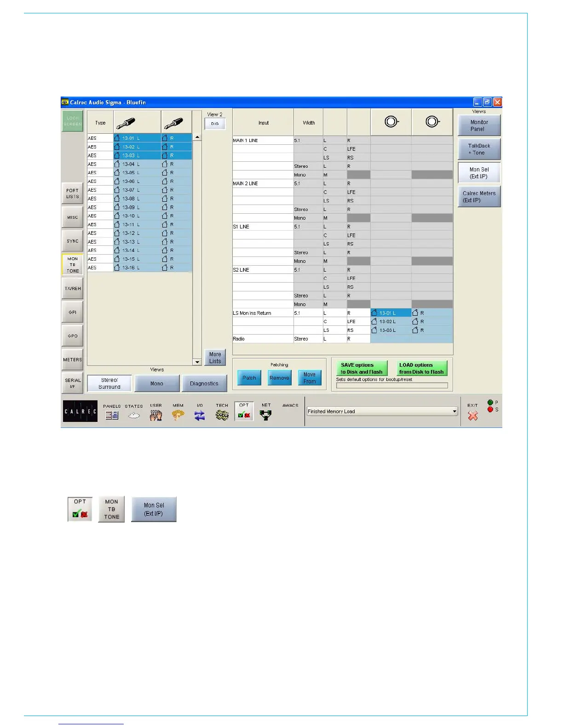The width and height of the screenshot is (563, 728).
Task: Select the Mon Sel (Ext I/P) view button
Action: tap(479, 173)
